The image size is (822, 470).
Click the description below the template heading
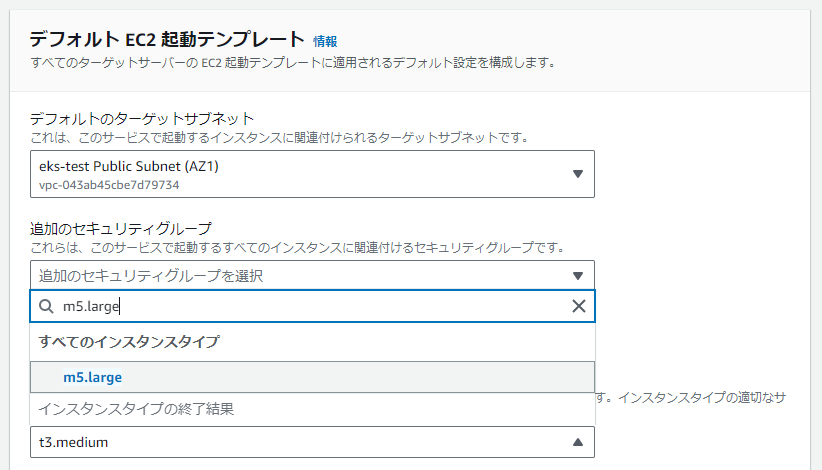point(292,63)
